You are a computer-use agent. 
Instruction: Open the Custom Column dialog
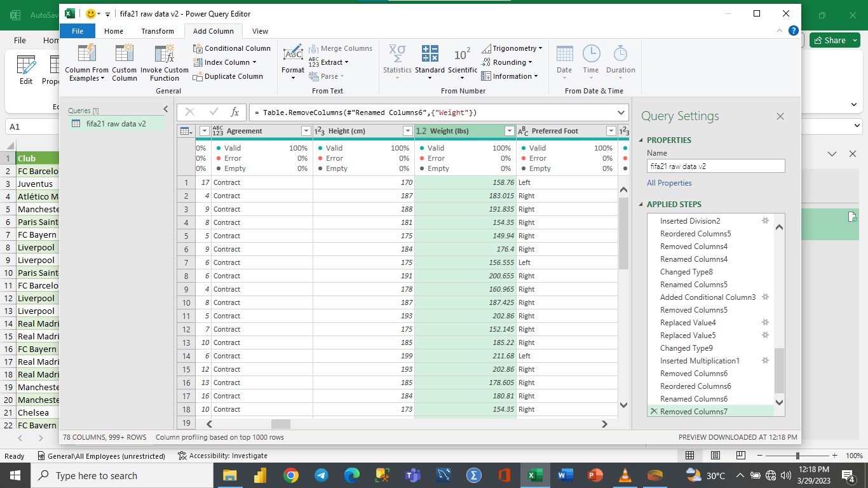[124, 62]
